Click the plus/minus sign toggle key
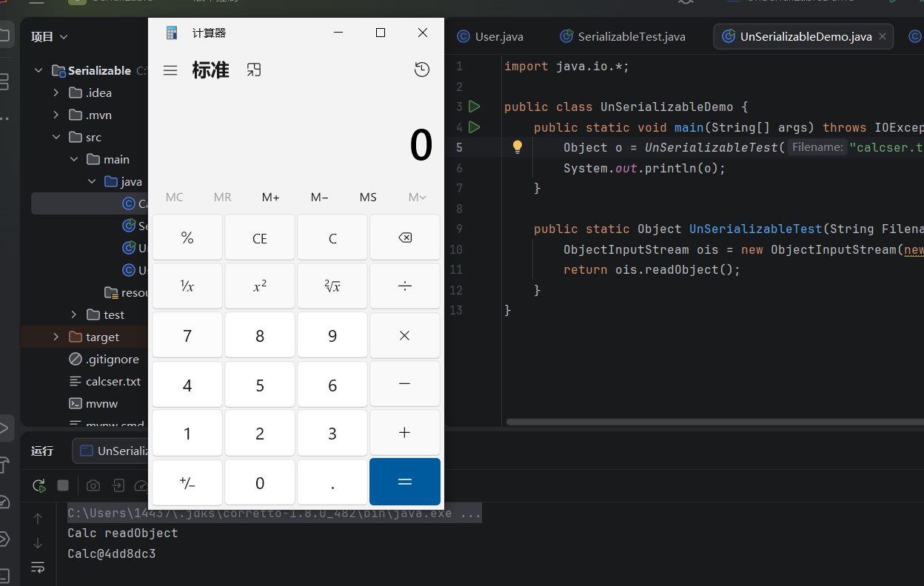 (187, 482)
